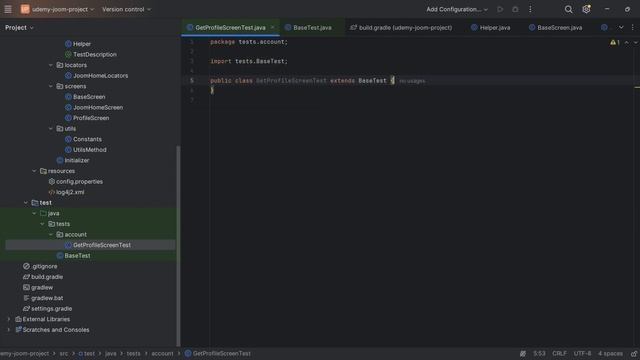The image size is (640, 360).
Task: Open IDE settings gear icon
Action: point(587,9)
